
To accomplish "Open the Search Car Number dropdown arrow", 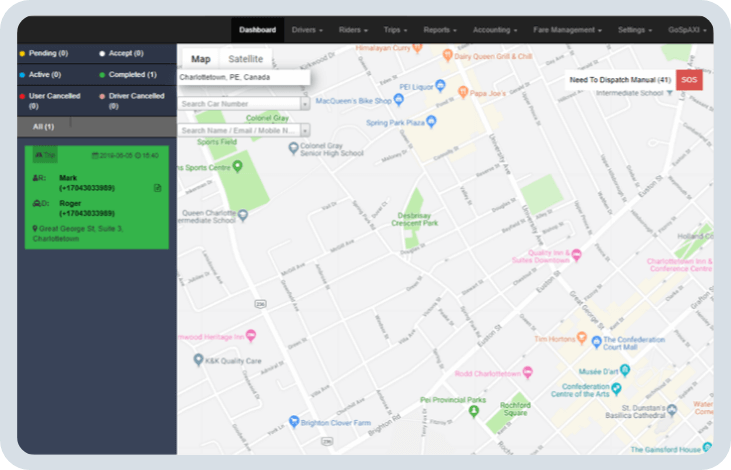I will point(305,104).
